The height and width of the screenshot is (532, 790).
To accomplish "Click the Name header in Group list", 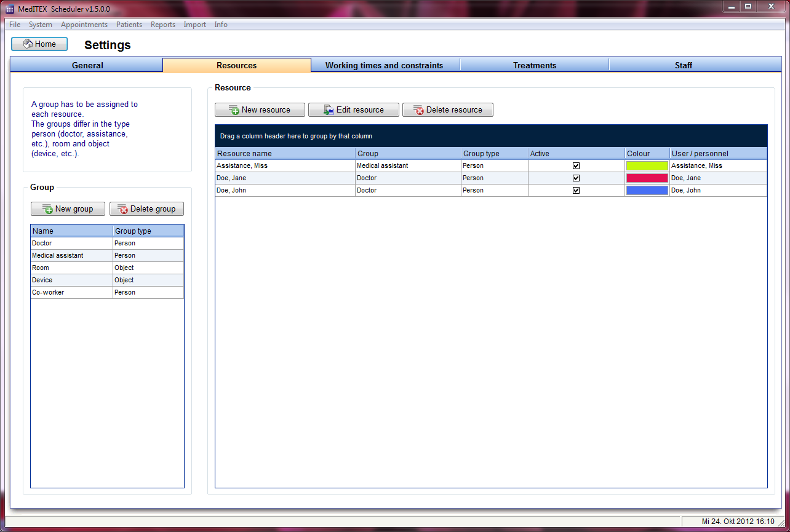I will (x=72, y=231).
